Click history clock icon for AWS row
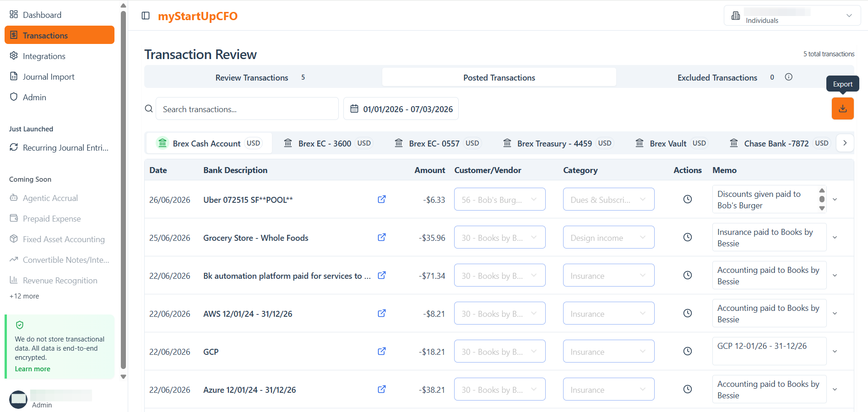Screen dimensions: 868x412 [x=687, y=313]
